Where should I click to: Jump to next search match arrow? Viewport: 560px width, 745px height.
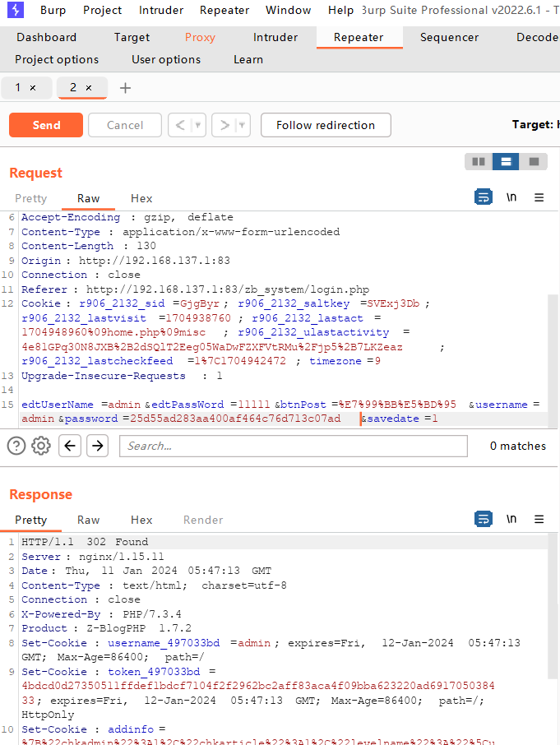[x=97, y=446]
